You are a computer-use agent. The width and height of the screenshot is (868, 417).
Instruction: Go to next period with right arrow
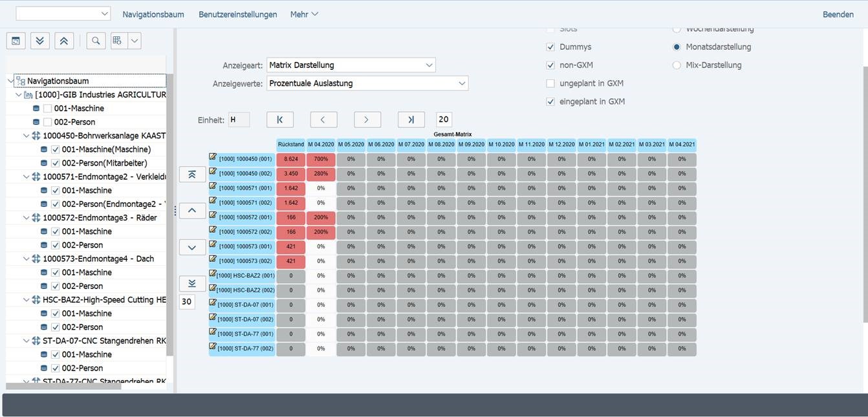pos(367,120)
